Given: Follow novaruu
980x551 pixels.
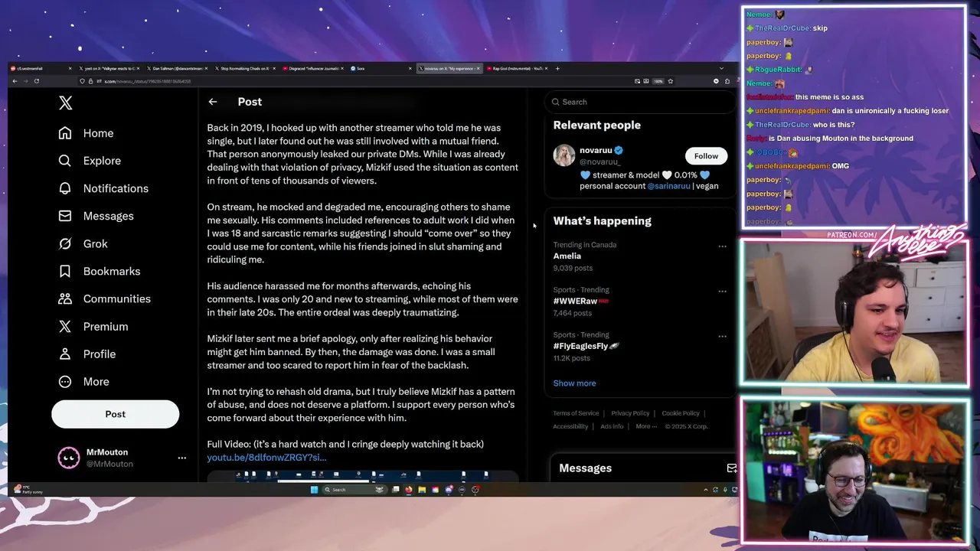Looking at the screenshot, I should pos(706,156).
